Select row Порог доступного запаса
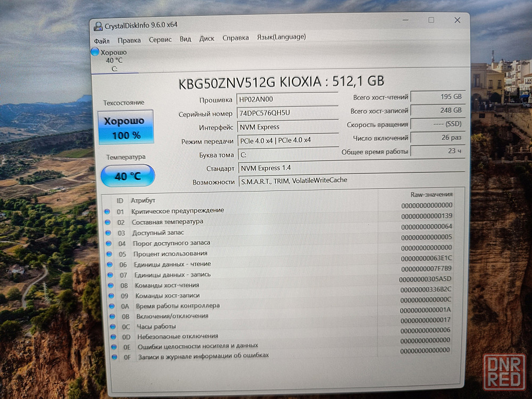The image size is (532, 399). click(279, 240)
